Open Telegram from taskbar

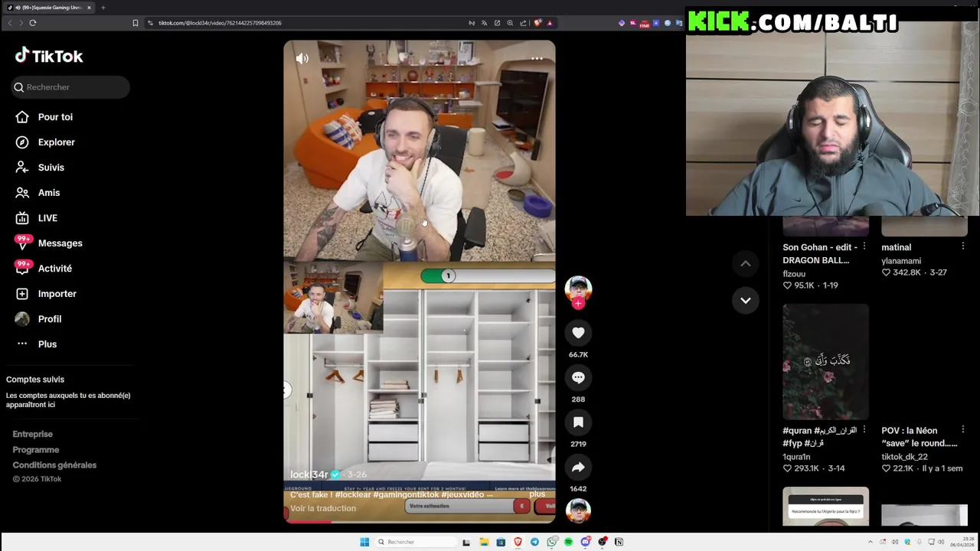tap(534, 542)
